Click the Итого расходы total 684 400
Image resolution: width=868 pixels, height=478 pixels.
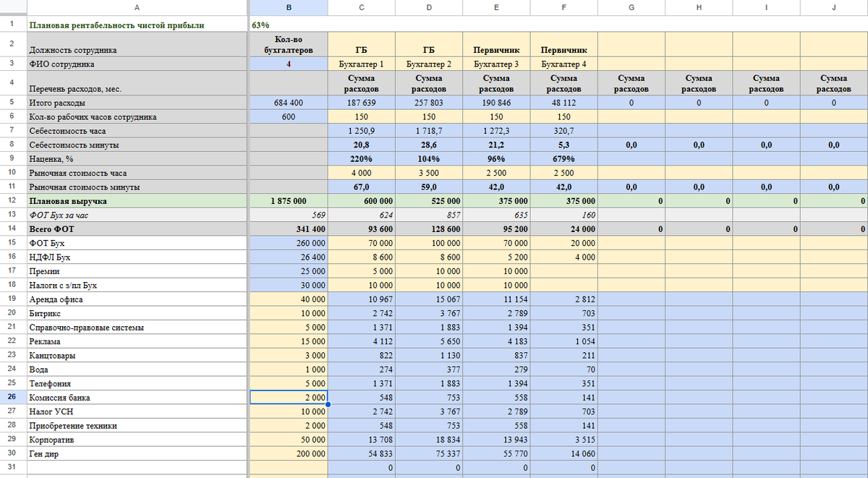pos(289,103)
